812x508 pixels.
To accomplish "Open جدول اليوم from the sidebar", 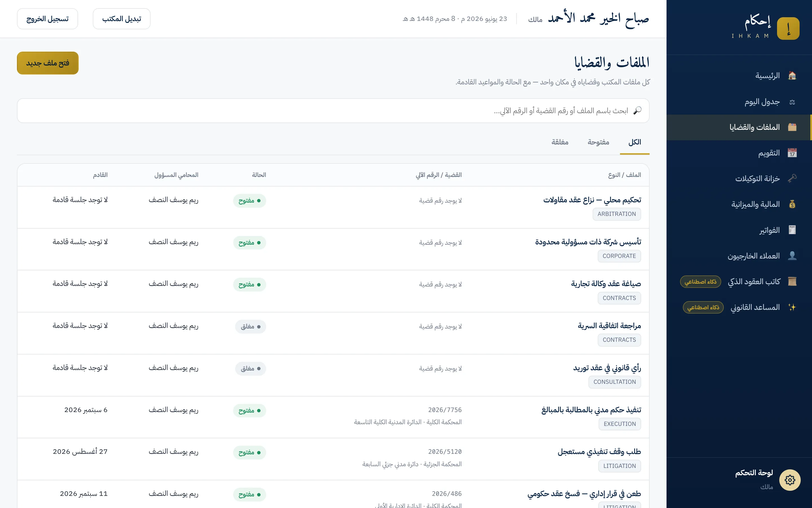I will (739, 102).
